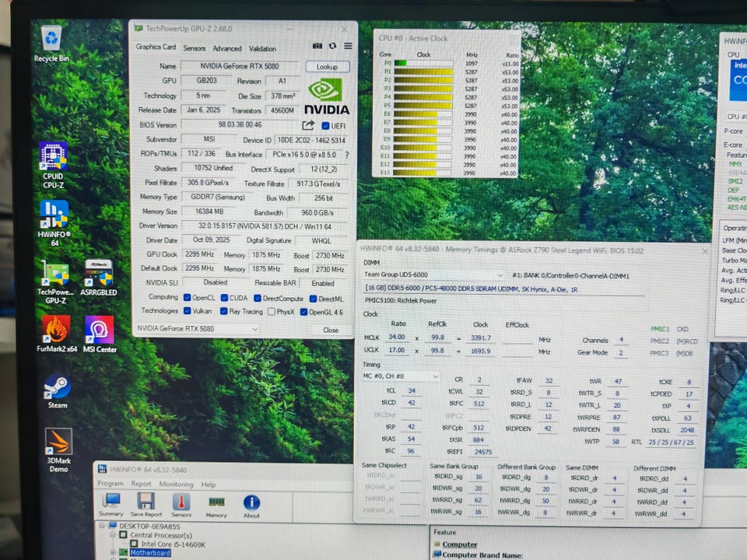Select Motherboard tree item
This screenshot has height=560, width=747.
click(150, 553)
